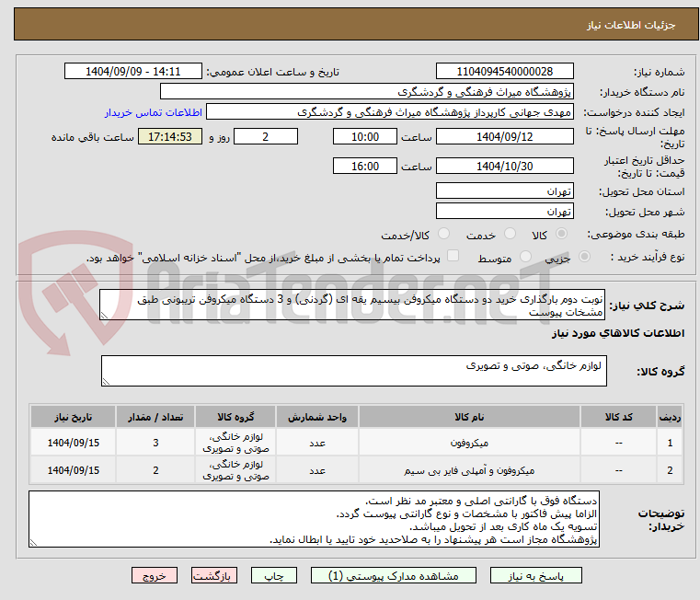Click the resize handle of goods group box
700x600 pixels.
pyautogui.click(x=106, y=382)
